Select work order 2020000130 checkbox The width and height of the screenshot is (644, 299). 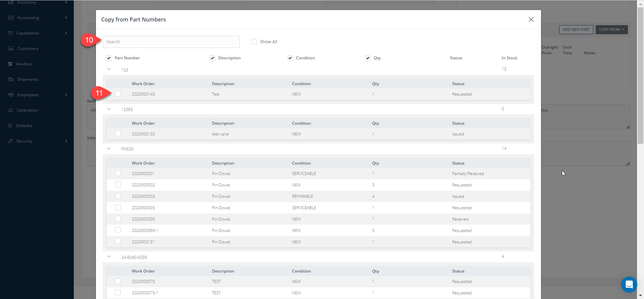[118, 133]
